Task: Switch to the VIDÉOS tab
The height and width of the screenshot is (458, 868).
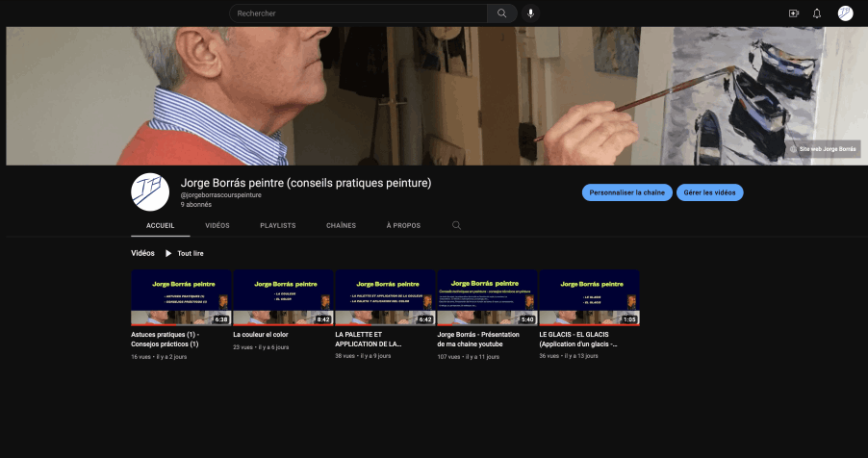Action: click(x=217, y=225)
